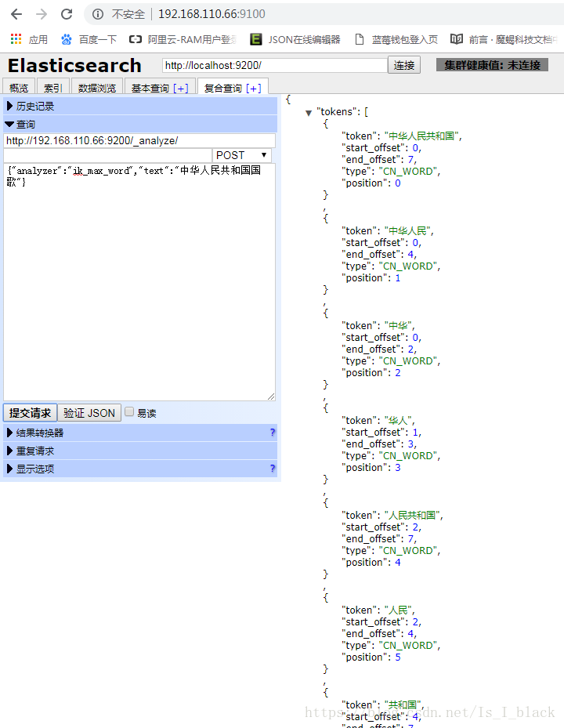Image resolution: width=564 pixels, height=728 pixels.
Task: Add new 基本查询 tab with [+]
Action: pyautogui.click(x=181, y=89)
